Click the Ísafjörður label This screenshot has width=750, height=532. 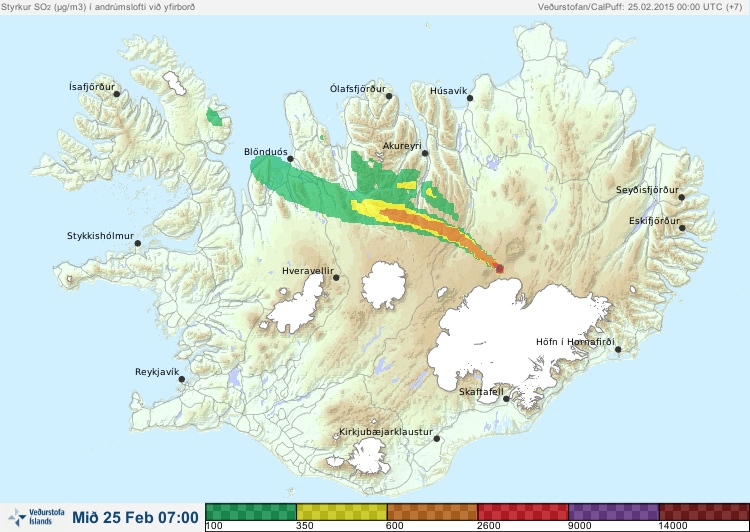pos(92,87)
